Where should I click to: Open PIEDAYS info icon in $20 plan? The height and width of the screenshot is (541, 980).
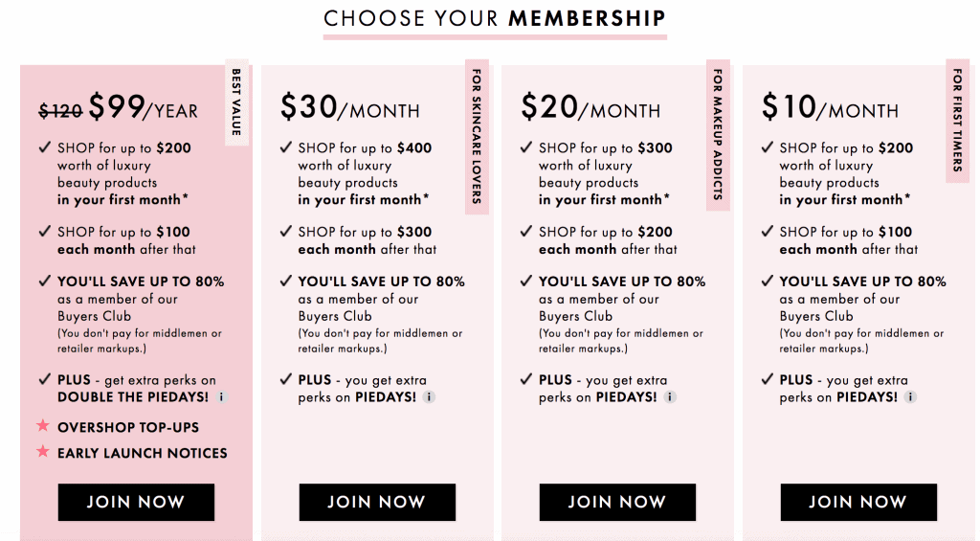pos(669,397)
